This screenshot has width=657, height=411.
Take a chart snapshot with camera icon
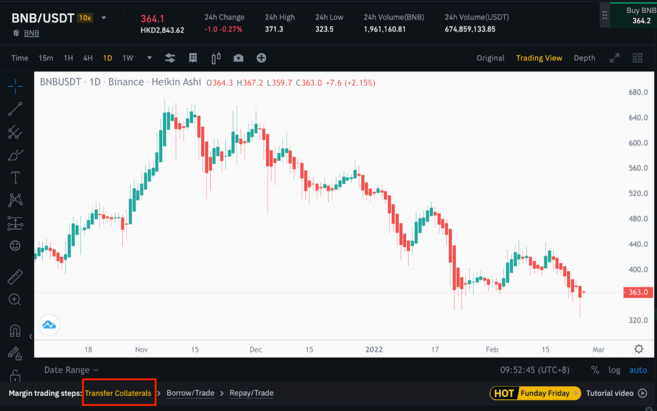(x=238, y=58)
